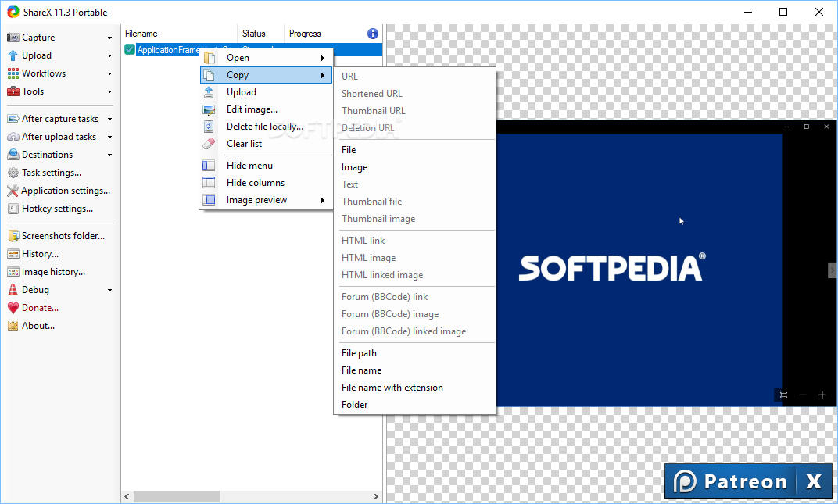The image size is (838, 504).
Task: Click the Application settings wrench icon
Action: click(x=13, y=191)
